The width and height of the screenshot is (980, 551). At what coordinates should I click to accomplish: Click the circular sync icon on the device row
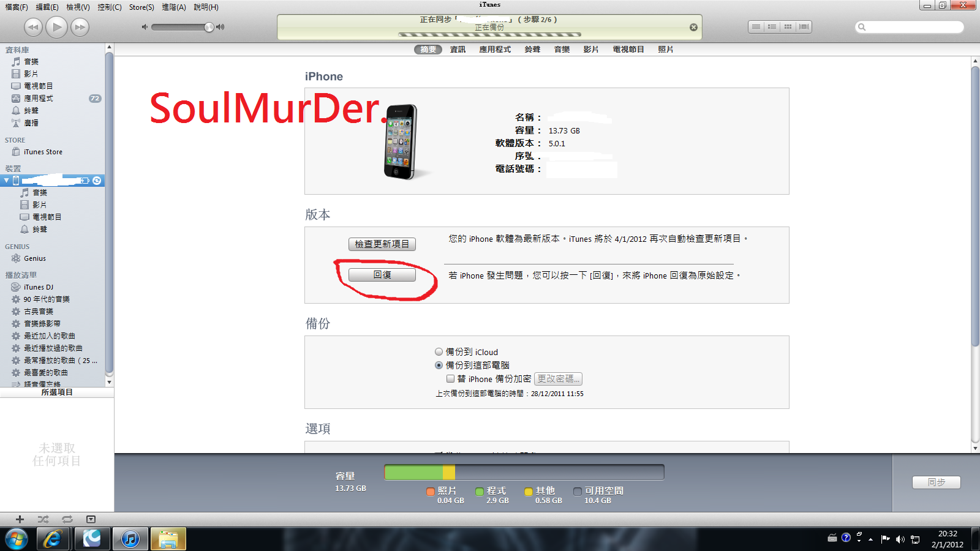click(97, 181)
